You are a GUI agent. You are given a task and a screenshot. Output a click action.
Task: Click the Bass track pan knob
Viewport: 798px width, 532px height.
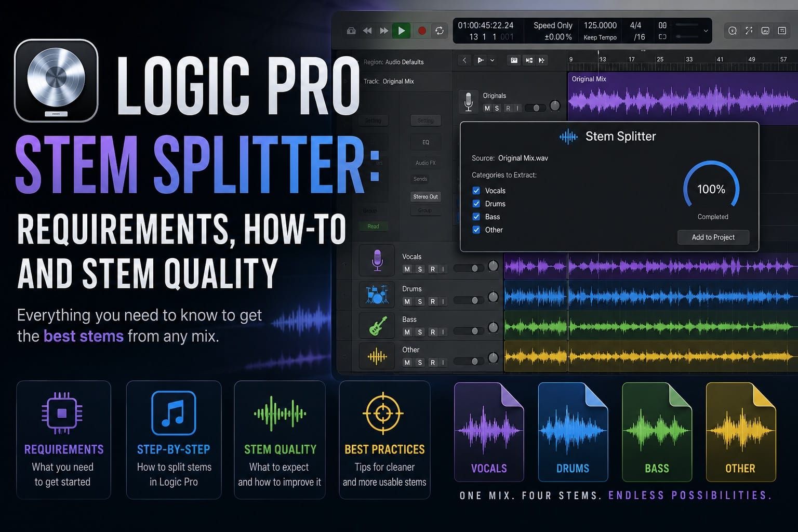point(493,328)
